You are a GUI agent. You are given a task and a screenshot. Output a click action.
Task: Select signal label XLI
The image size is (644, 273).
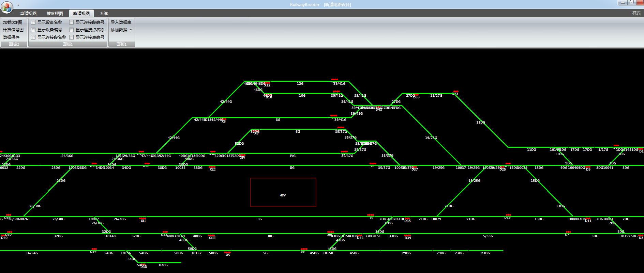click(x=143, y=221)
